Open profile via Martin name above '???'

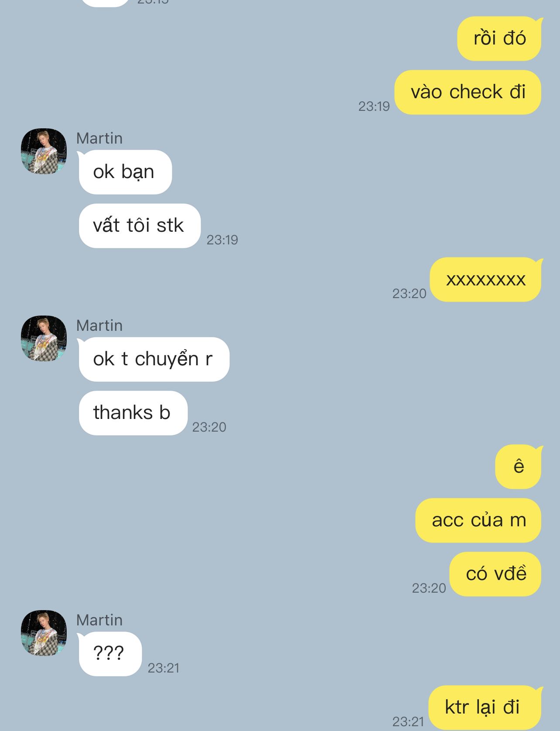coord(99,620)
